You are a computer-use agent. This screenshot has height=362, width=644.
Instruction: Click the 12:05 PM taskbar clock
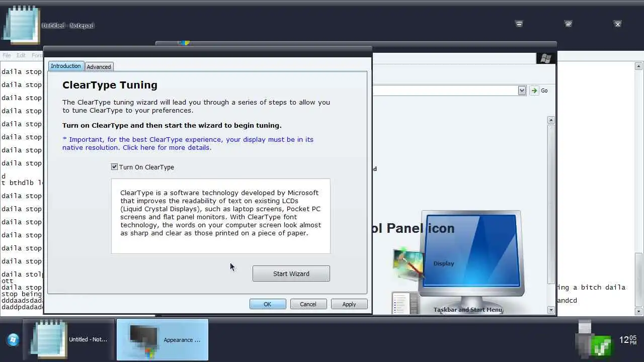tap(627, 340)
